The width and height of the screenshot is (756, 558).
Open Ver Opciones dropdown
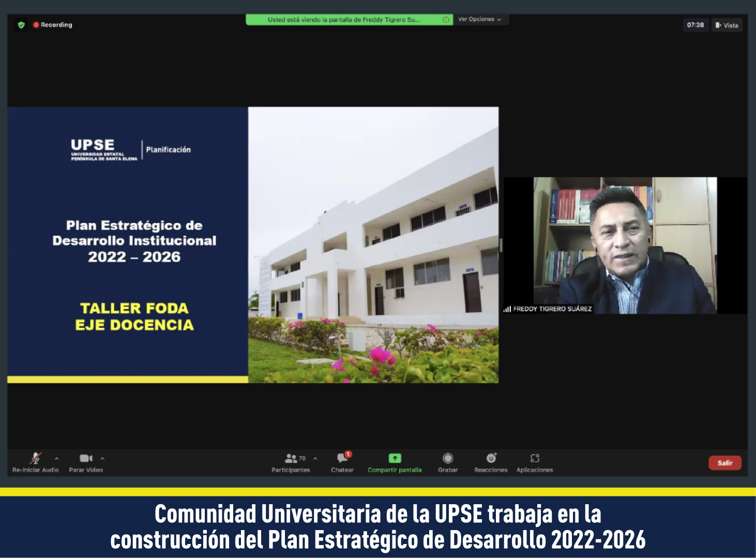[x=480, y=20]
